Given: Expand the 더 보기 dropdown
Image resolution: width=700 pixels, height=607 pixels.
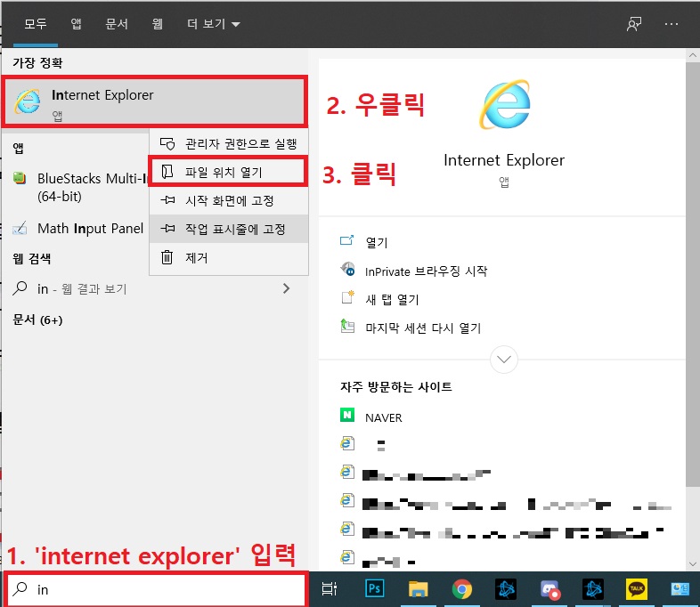Looking at the screenshot, I should [214, 24].
